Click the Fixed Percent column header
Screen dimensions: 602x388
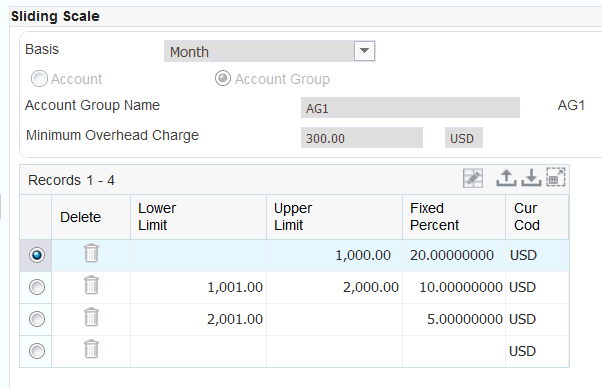click(454, 217)
